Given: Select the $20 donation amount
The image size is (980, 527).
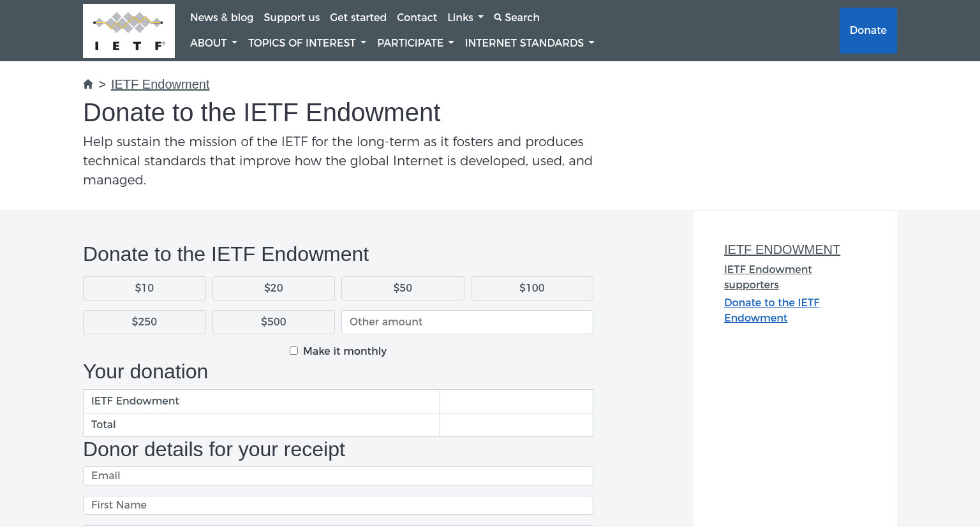Looking at the screenshot, I should coord(274,288).
